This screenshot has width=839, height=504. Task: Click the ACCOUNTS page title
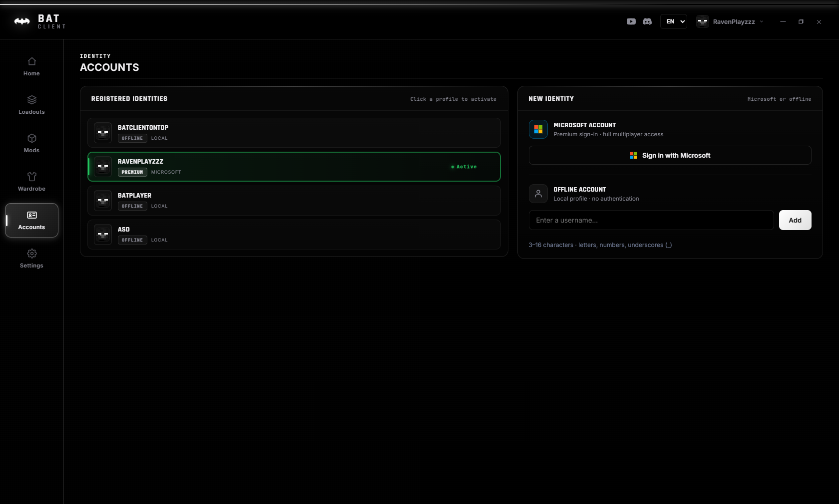tap(109, 67)
